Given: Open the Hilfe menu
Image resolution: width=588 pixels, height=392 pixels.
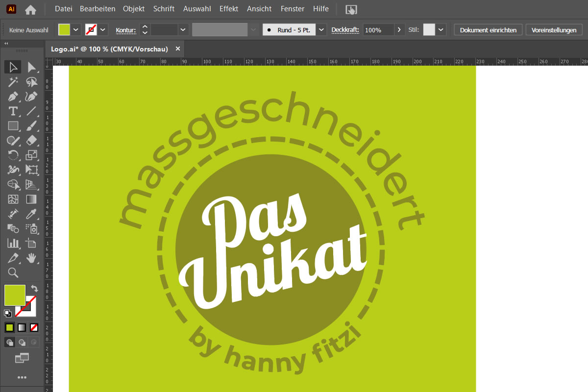Looking at the screenshot, I should [x=321, y=9].
